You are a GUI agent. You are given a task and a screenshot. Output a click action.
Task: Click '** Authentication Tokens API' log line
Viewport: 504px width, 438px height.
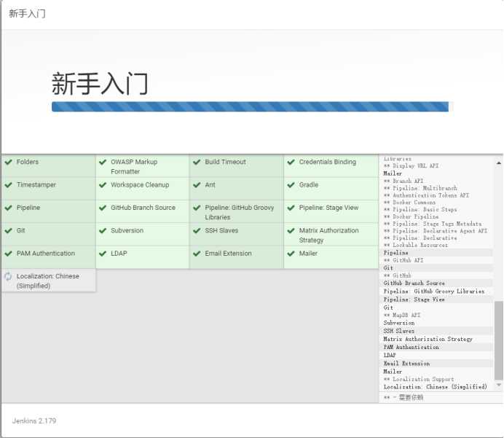426,195
